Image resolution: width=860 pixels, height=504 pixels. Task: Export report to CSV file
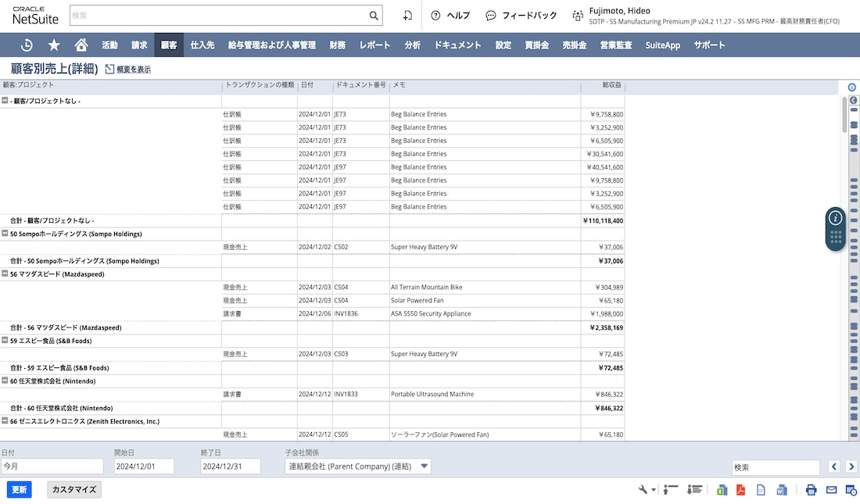tap(761, 490)
